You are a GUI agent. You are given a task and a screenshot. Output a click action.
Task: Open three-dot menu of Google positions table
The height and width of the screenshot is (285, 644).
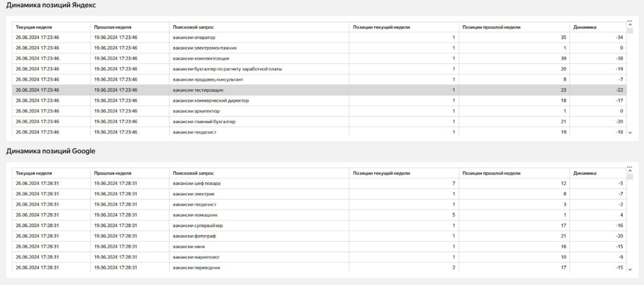(630, 167)
